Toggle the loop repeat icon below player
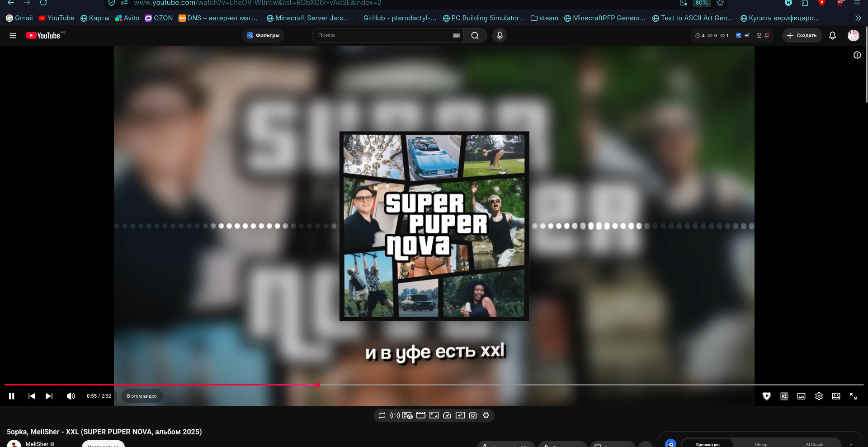The height and width of the screenshot is (447, 868). click(x=382, y=415)
